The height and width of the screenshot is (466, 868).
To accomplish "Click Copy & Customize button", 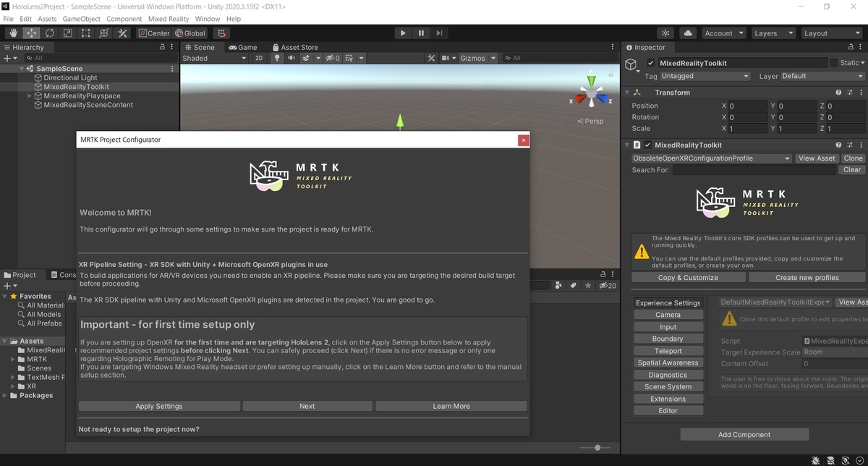I will 689,277.
